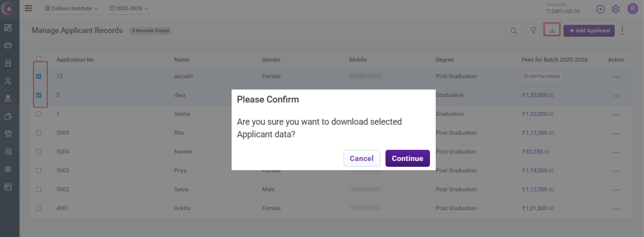Open the vertical three-dot more options
644x237 pixels.
click(x=622, y=31)
